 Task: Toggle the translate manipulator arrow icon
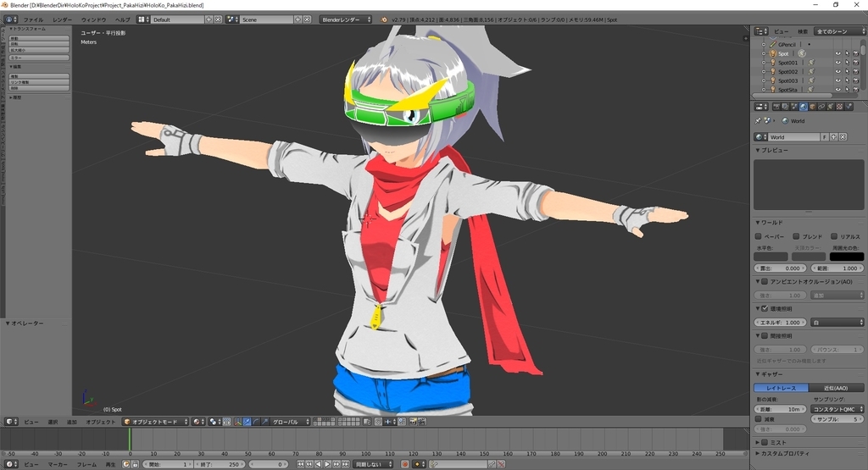pos(247,422)
